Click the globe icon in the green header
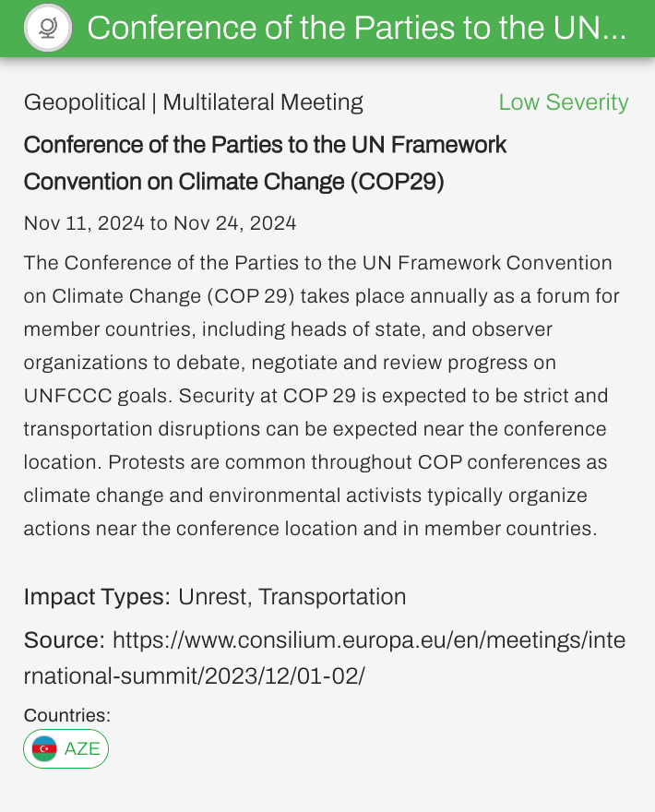Image resolution: width=655 pixels, height=812 pixels. point(47,29)
